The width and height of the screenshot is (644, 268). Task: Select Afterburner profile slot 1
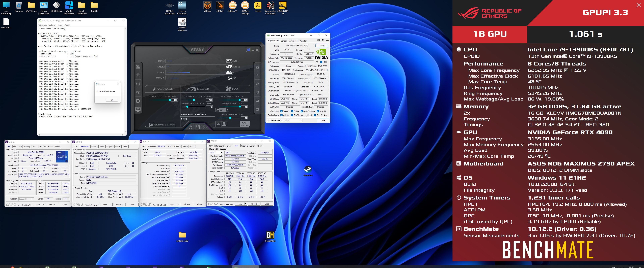(x=257, y=75)
